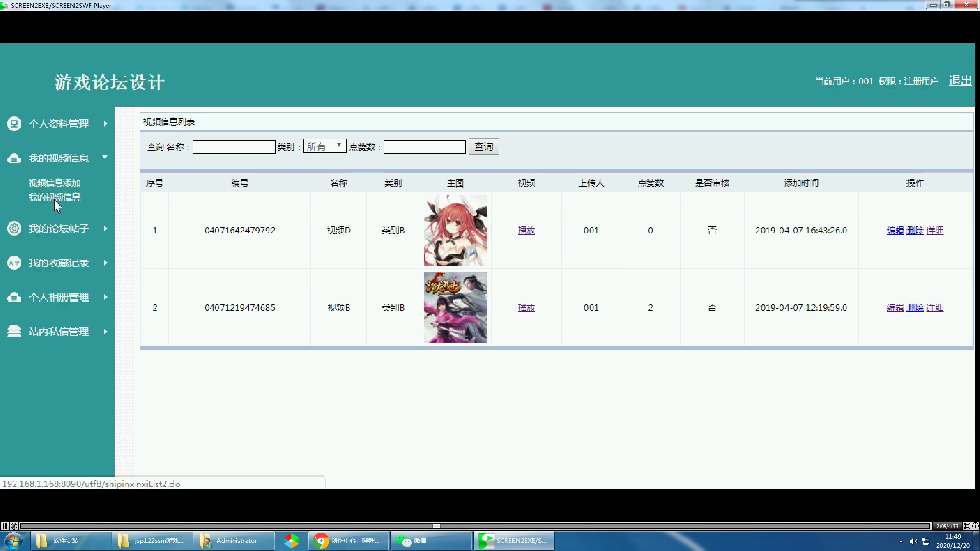Click the player seek bar handle

(x=436, y=526)
